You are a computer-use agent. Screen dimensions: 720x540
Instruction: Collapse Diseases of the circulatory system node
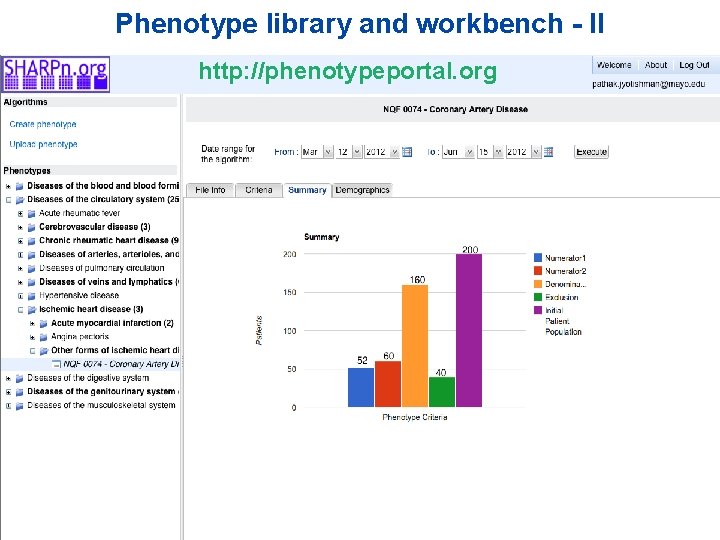click(x=8, y=200)
